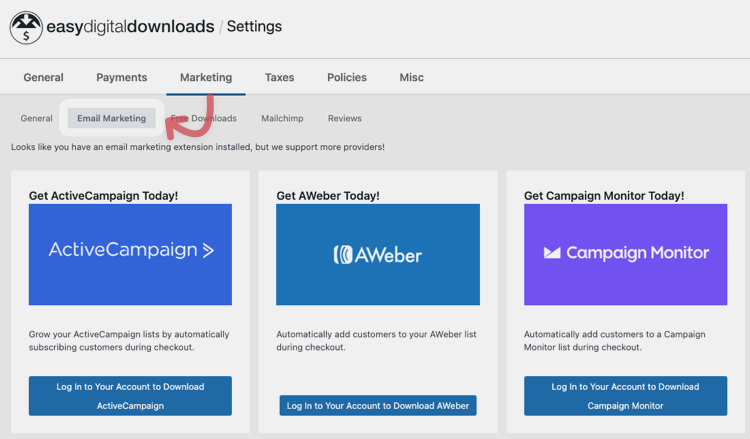The height and width of the screenshot is (439, 750).
Task: Open the General settings tab
Action: pos(44,77)
